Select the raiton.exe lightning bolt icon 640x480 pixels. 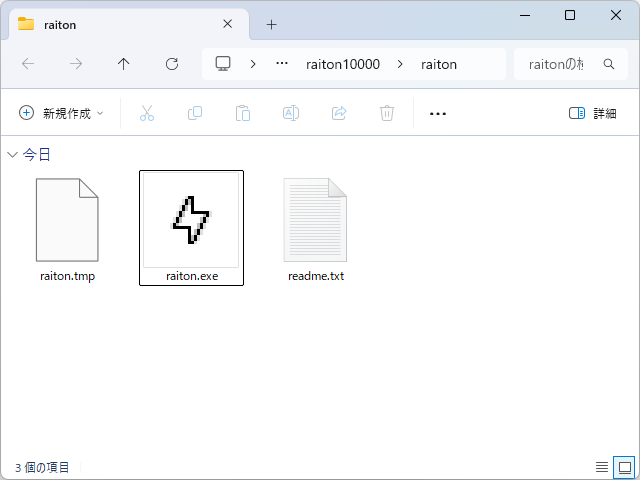[x=191, y=220]
